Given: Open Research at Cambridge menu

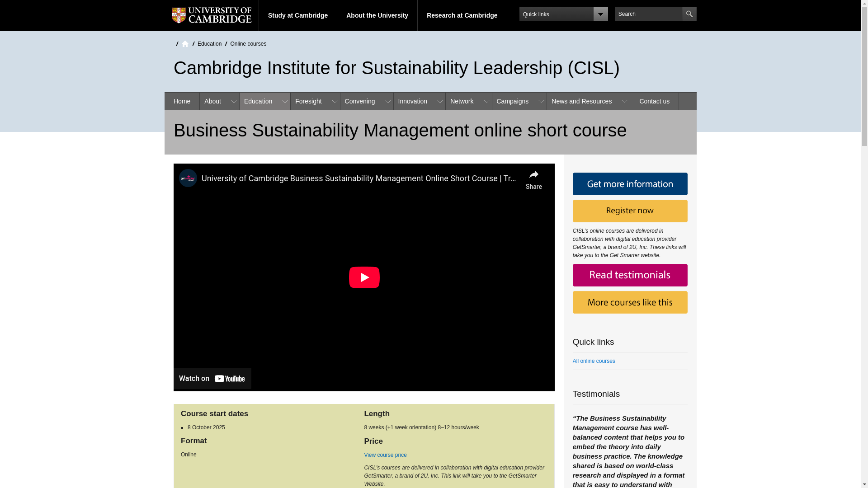Looking at the screenshot, I should click(462, 15).
